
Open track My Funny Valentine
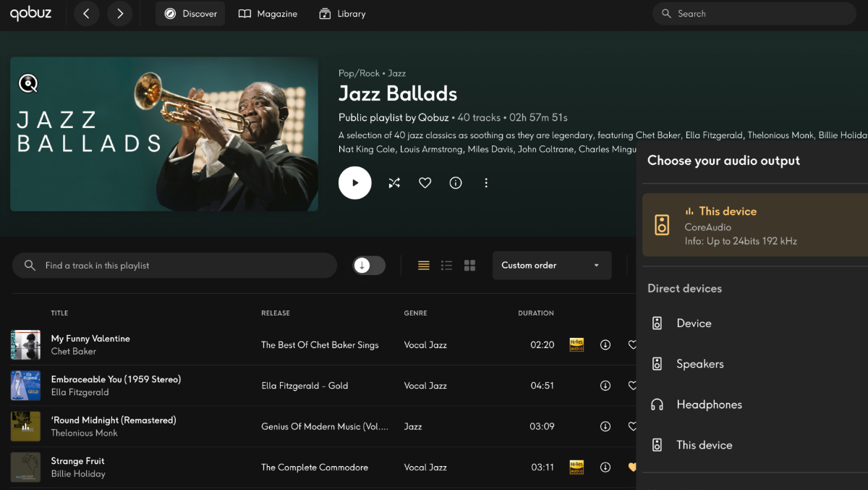90,339
